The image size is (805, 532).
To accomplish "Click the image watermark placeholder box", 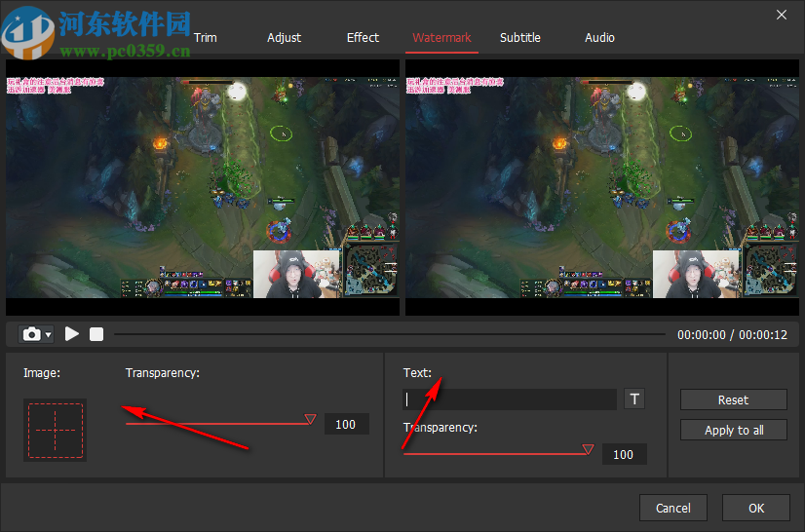I will tap(55, 431).
